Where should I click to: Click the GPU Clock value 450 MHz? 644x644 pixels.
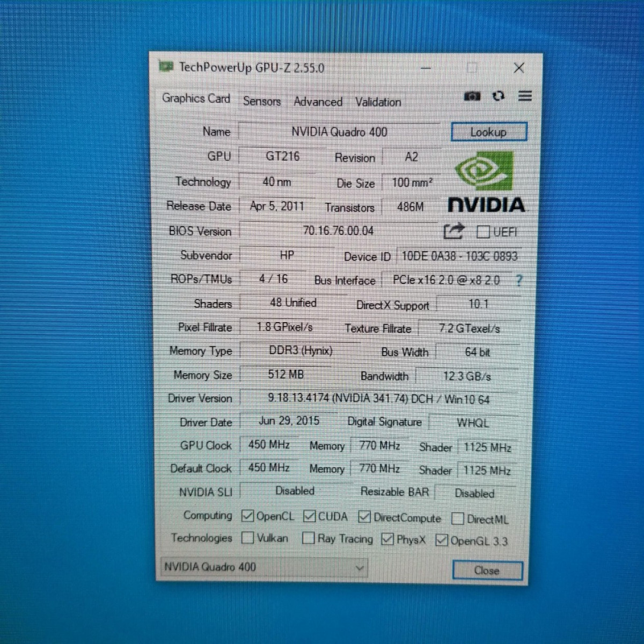269,444
